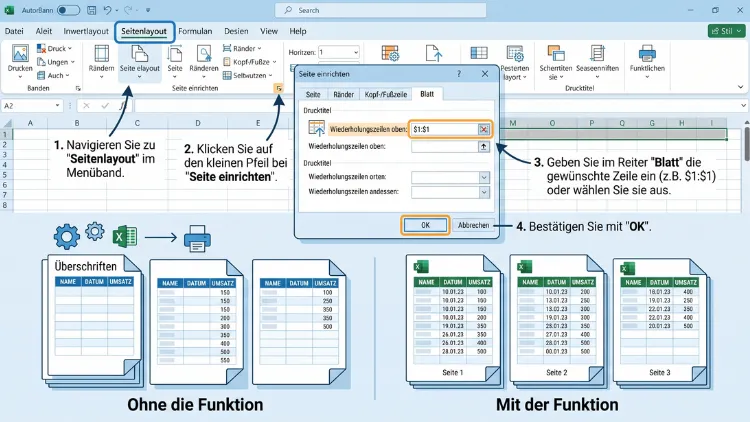Click the Seite einrichten dialog launcher arrow
This screenshot has width=750, height=422.
coord(278,88)
